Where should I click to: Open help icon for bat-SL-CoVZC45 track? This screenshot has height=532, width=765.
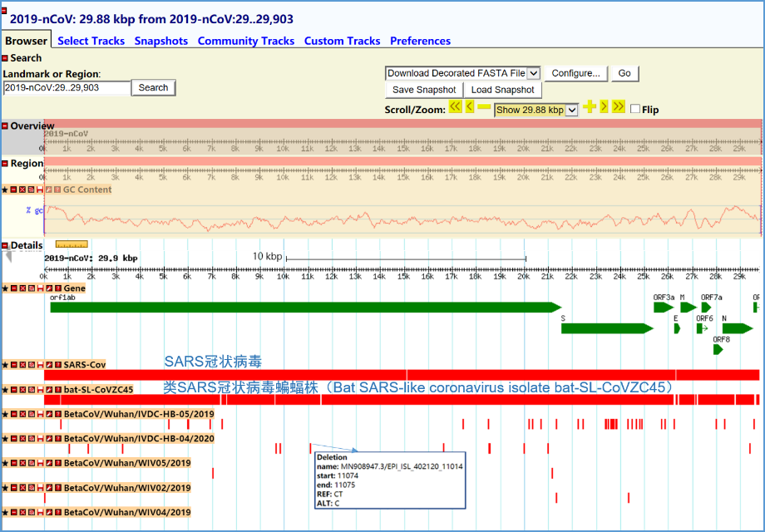click(58, 389)
